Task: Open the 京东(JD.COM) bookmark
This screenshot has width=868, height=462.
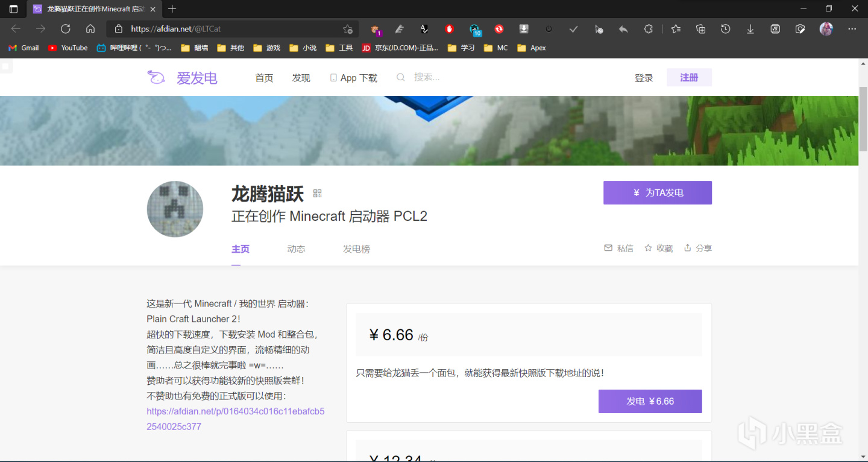Action: point(400,48)
